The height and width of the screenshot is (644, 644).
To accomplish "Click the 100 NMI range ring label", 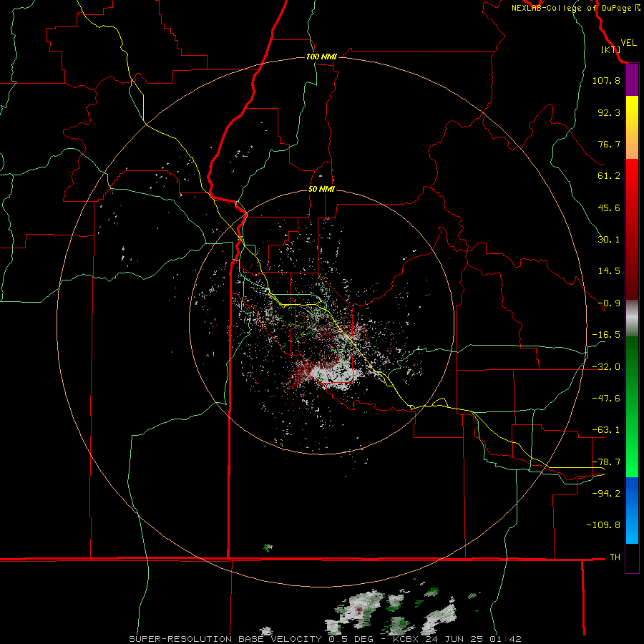I will pyautogui.click(x=321, y=57).
